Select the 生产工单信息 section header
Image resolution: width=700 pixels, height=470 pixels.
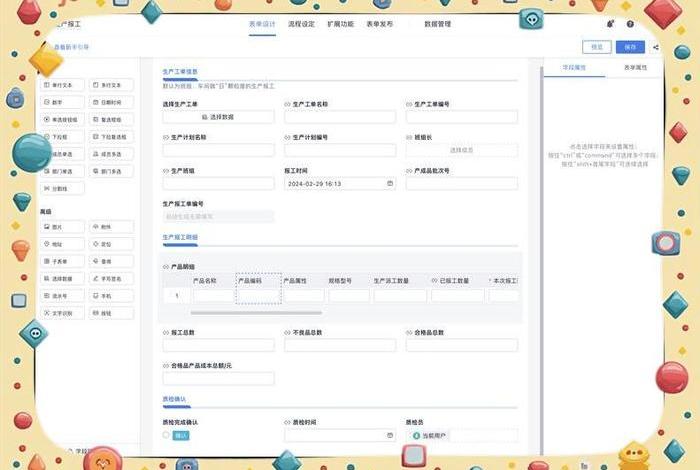click(180, 72)
